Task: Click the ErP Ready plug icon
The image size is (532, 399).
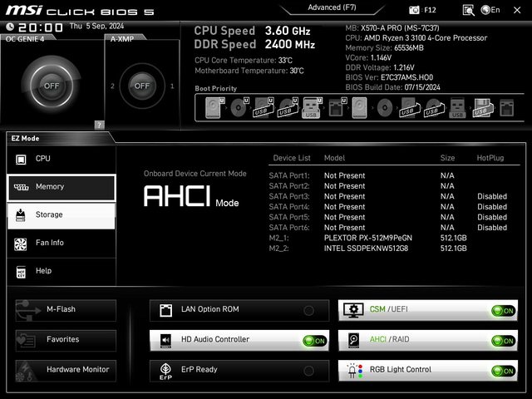Action: [x=165, y=371]
